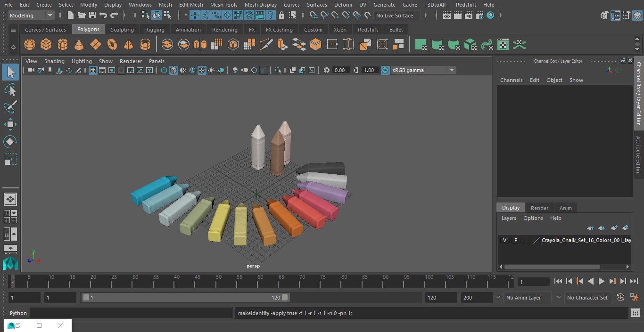Screen dimensions: 644x332
Task: Click the Save scene icon
Action: [x=92, y=16]
